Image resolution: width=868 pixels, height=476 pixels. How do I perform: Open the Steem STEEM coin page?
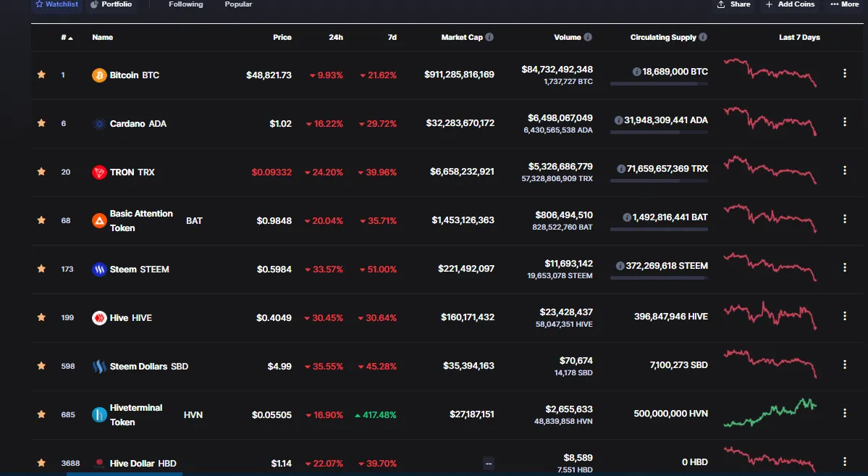click(x=140, y=270)
